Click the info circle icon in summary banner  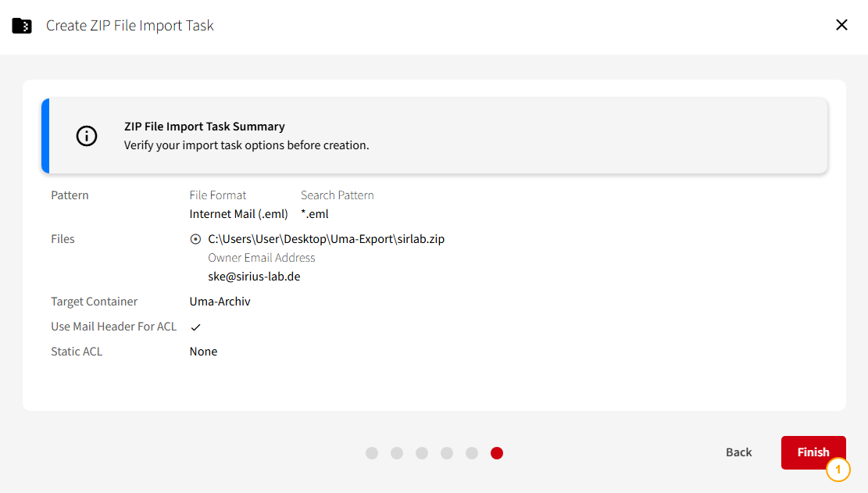click(x=87, y=136)
